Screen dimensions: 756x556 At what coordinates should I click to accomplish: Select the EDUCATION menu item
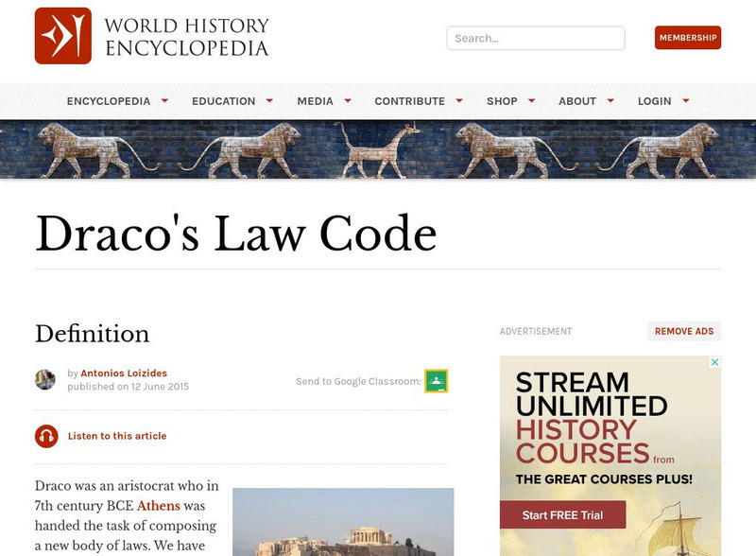tap(224, 101)
